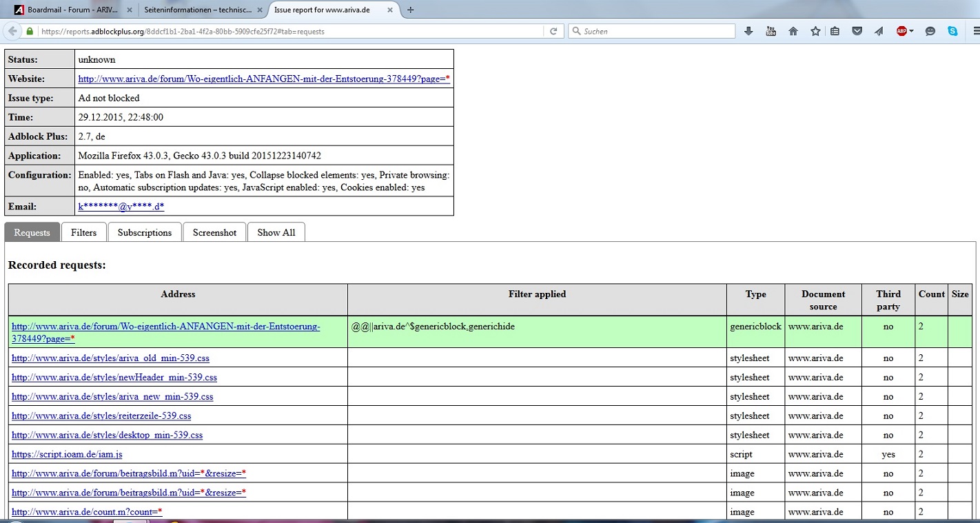This screenshot has width=980, height=523.
Task: Open the Website ariva.de forum link
Action: (x=264, y=79)
